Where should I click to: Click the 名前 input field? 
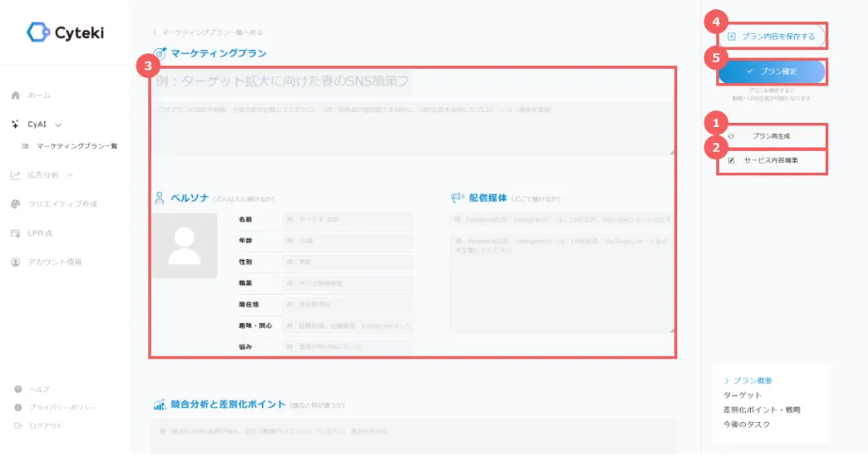(348, 219)
